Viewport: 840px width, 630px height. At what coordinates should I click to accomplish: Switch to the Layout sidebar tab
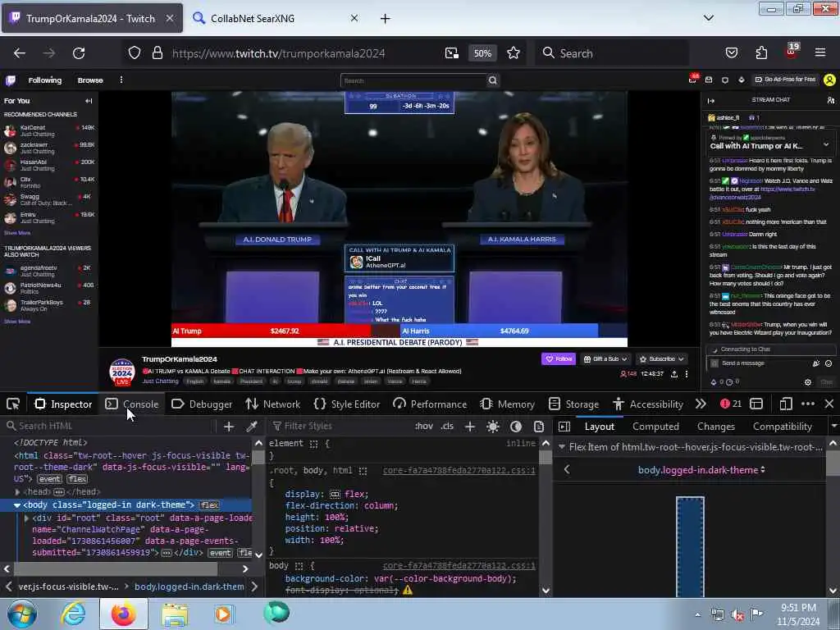tap(600, 427)
